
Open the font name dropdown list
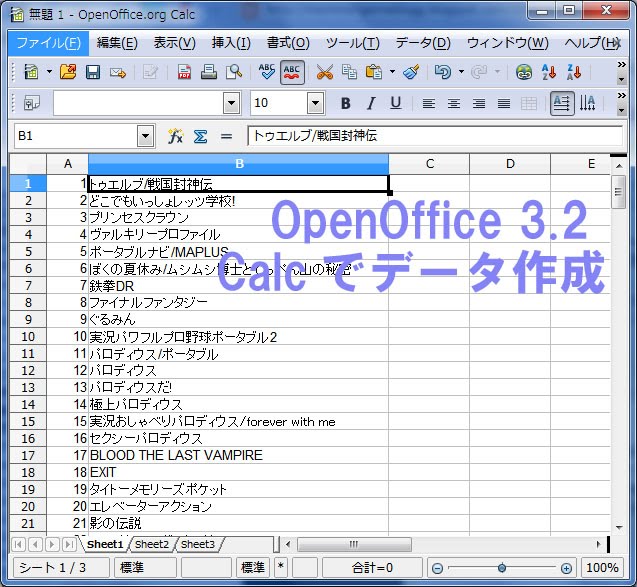pos(232,103)
